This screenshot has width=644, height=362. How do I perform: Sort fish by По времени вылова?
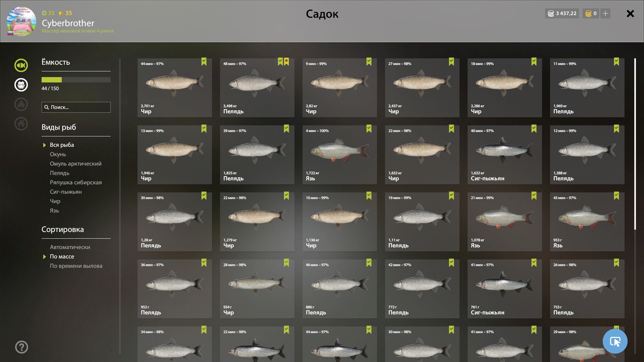(x=76, y=266)
